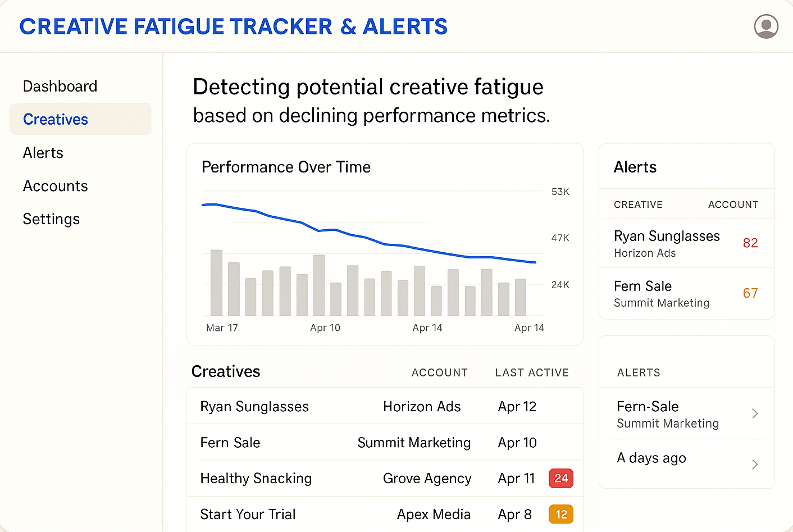Select the Creatives sidebar item
Viewport: 793px width, 532px height.
click(56, 119)
